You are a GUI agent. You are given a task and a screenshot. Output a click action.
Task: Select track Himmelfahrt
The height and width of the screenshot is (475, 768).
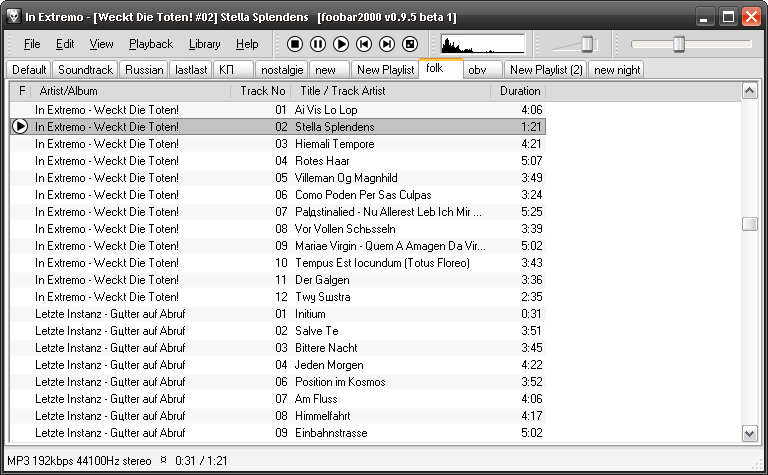(x=278, y=416)
